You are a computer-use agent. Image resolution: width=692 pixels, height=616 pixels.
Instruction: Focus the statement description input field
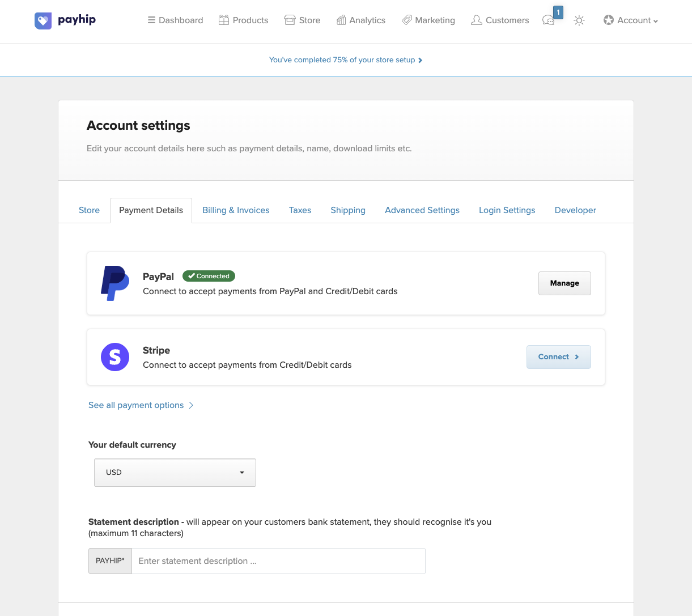[x=278, y=561]
